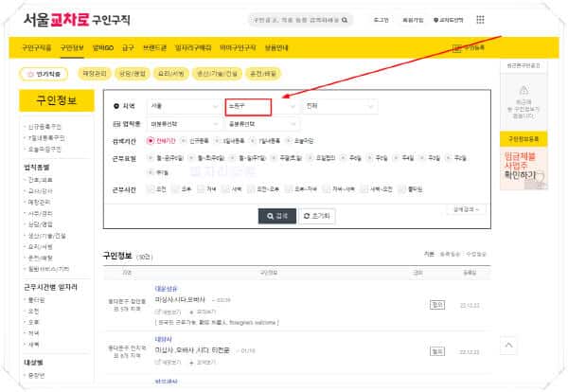Screen dimensions: 568x392
Task: Click the 인기직종 star pill
Action: (x=44, y=74)
